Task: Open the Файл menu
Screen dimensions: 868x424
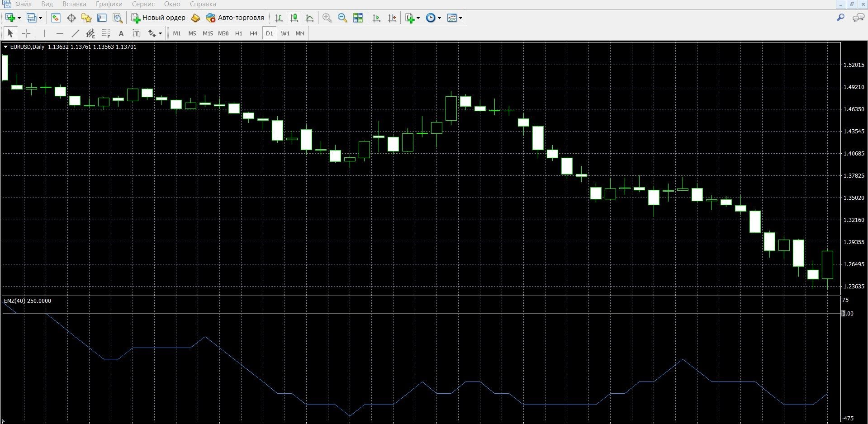Action: (x=23, y=4)
